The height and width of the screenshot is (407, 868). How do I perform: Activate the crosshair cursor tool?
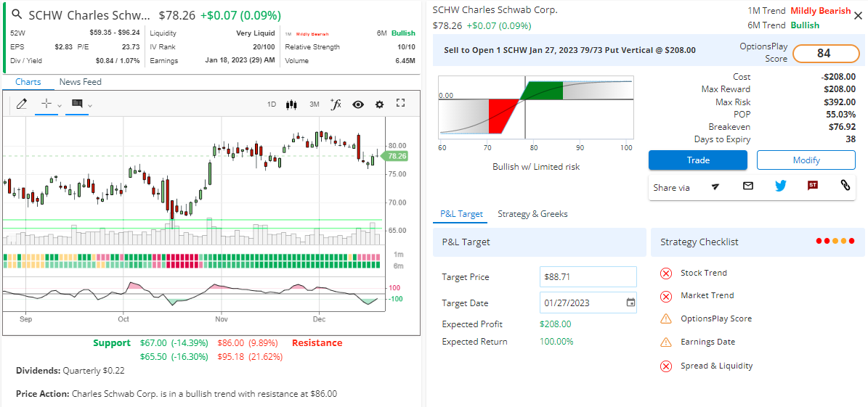point(46,104)
